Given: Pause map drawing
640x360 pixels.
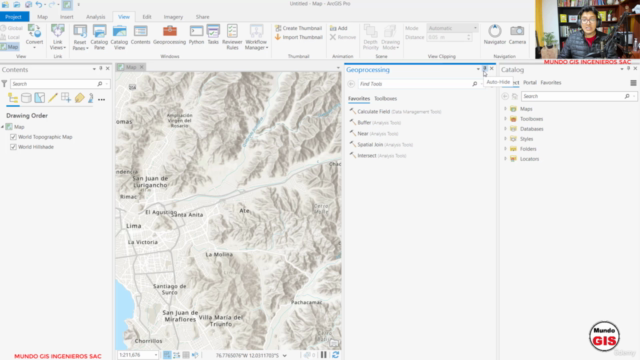Looking at the screenshot, I should coord(324,355).
